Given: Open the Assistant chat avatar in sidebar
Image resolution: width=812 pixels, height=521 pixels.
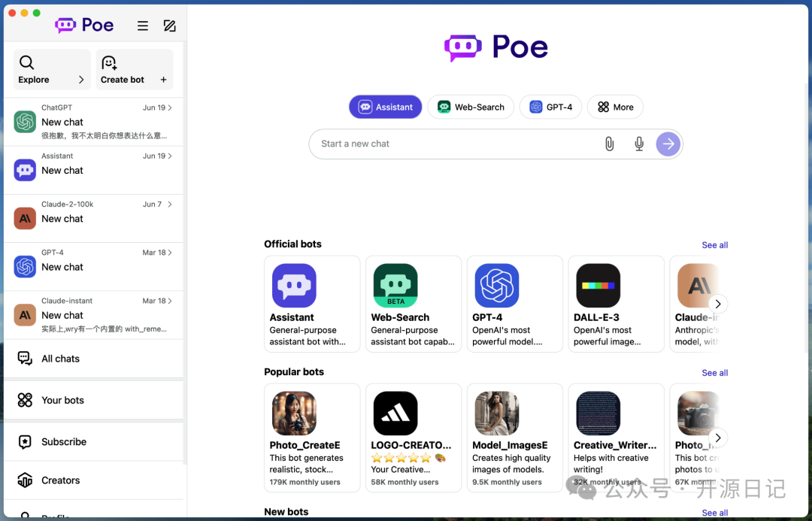Looking at the screenshot, I should [x=25, y=170].
